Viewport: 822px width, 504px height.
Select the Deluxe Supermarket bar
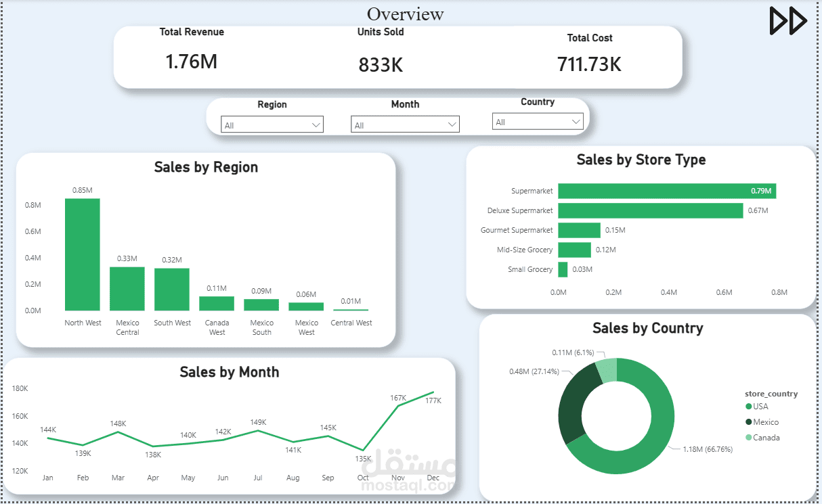point(651,210)
